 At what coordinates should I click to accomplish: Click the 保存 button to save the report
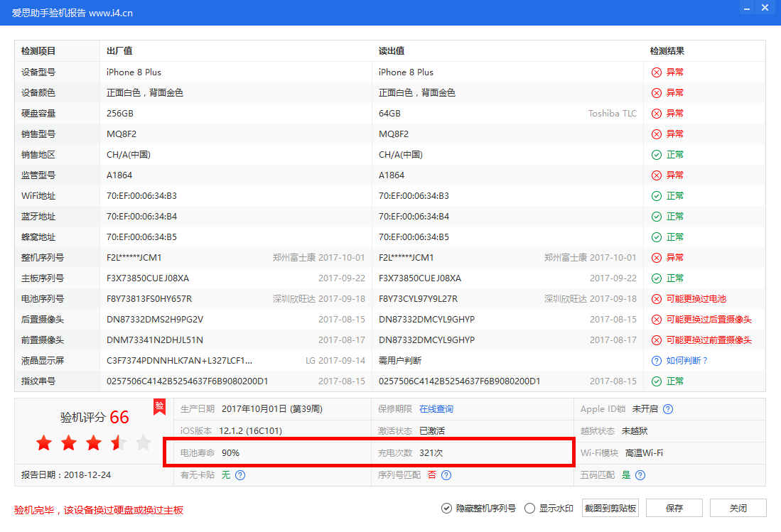tap(673, 508)
